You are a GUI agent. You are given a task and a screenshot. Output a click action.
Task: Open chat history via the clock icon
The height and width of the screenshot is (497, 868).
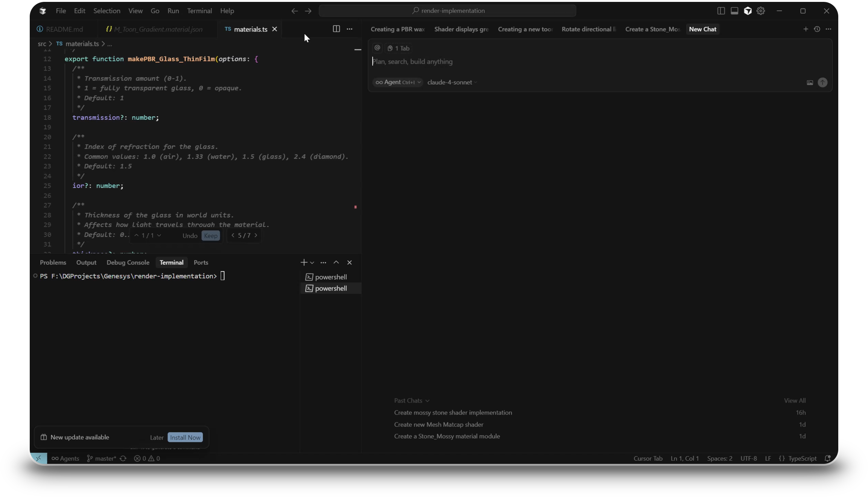(x=816, y=29)
